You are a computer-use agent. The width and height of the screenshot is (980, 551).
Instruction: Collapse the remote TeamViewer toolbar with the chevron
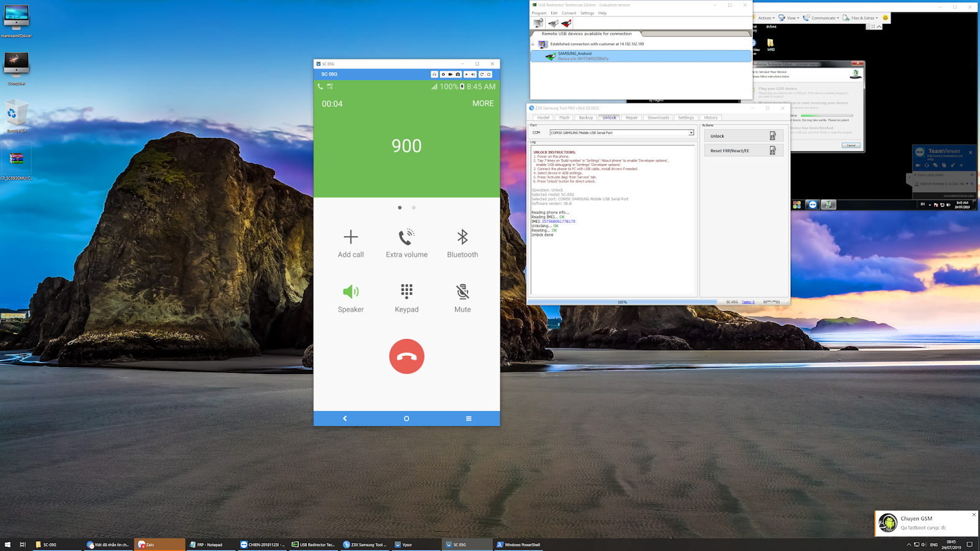tap(879, 26)
